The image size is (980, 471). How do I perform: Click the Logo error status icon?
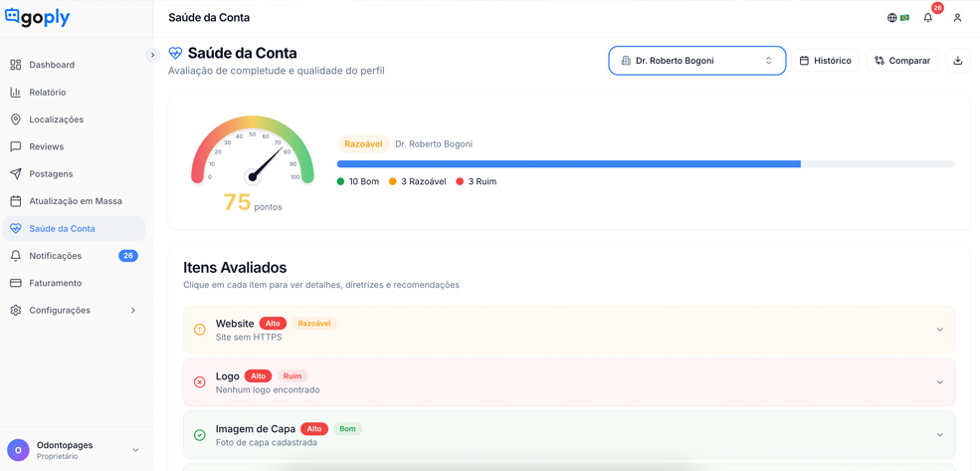200,382
